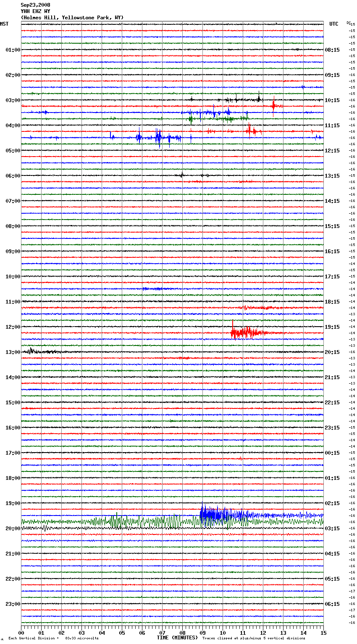Select the 19:00 MST time label
Viewport: 357px width, 644px height.
point(13,503)
